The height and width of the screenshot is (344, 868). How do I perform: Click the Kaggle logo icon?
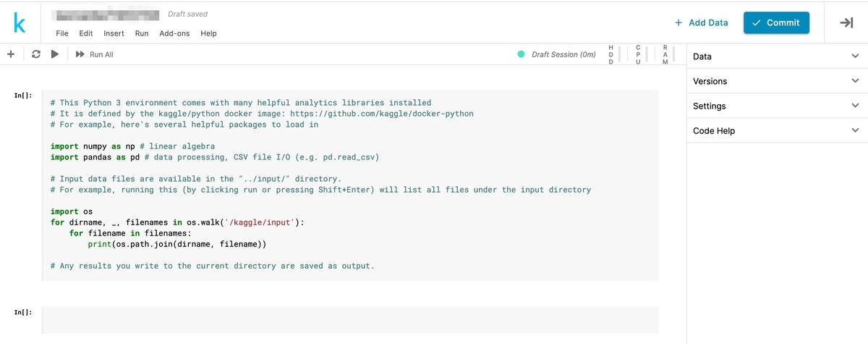pos(20,22)
